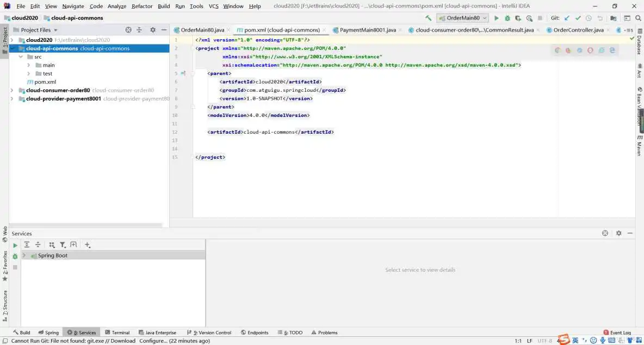Open the OrderMain80 run configuration dropdown
Screen dimensions: 644x345
484,18
